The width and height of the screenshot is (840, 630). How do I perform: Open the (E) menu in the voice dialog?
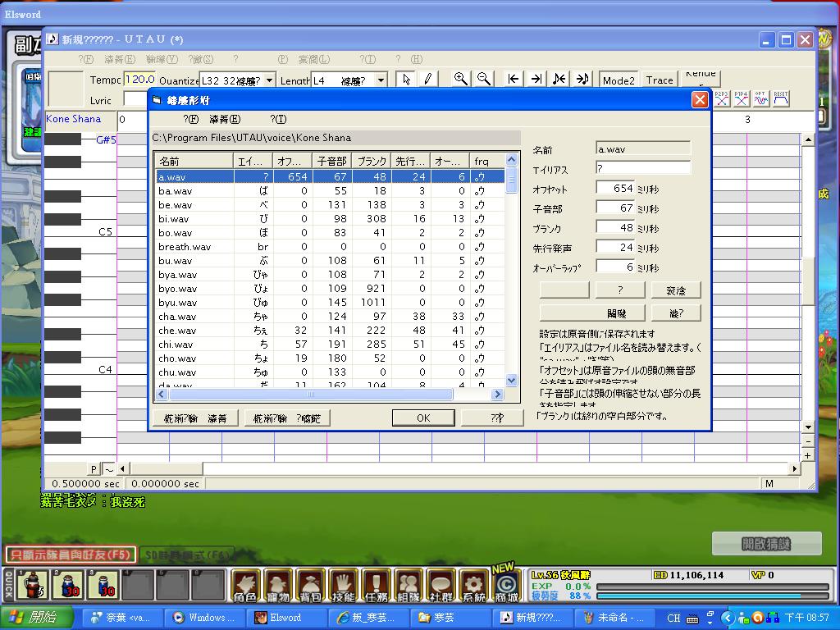coord(225,119)
